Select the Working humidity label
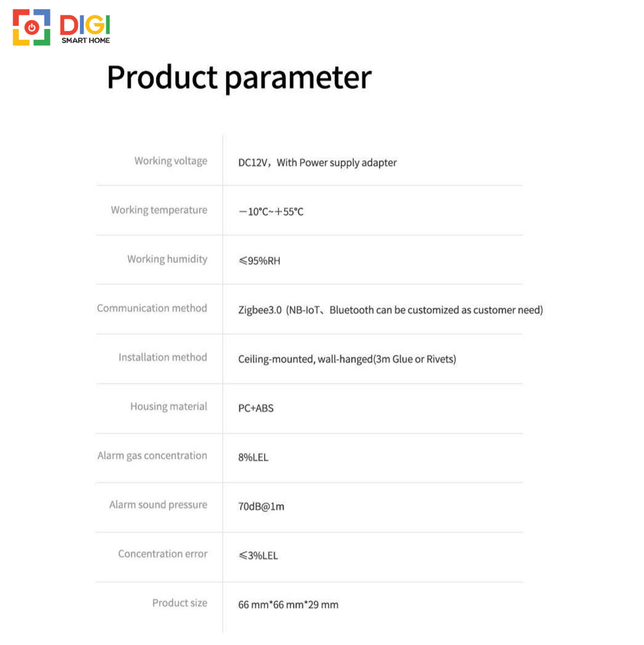 point(167,259)
